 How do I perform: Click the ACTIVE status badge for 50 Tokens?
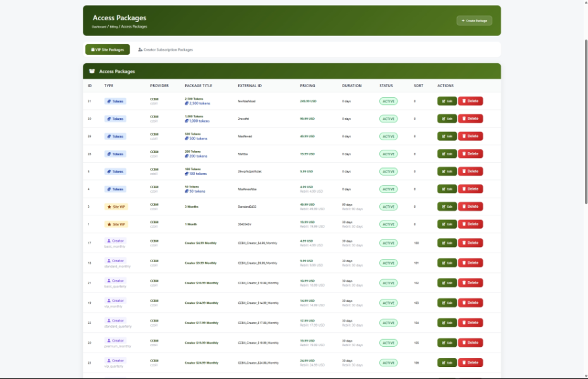point(388,189)
